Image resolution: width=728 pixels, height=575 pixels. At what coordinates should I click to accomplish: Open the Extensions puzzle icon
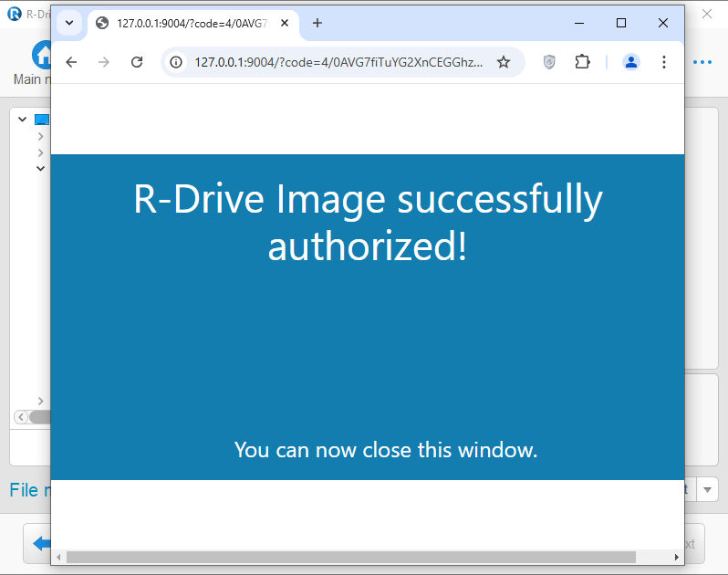point(582,62)
